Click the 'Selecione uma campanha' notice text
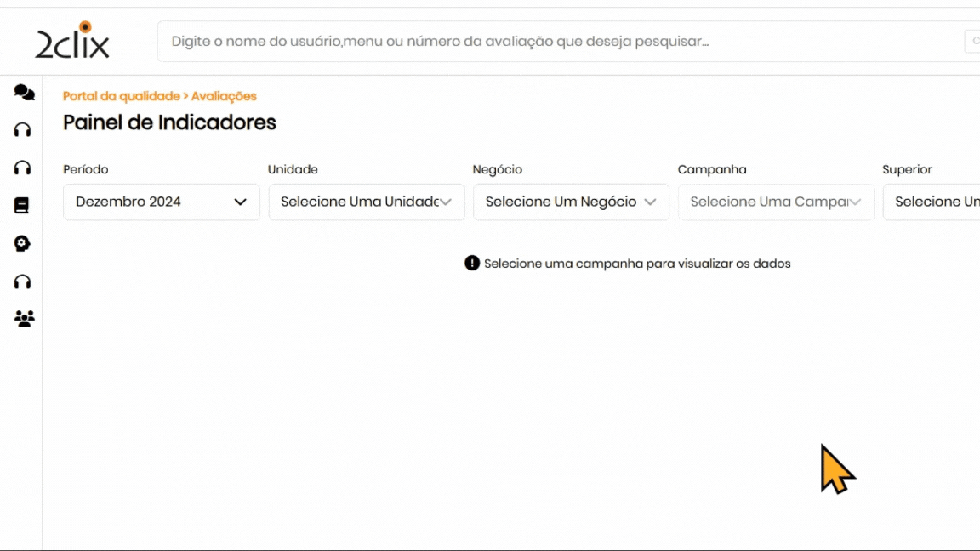The height and width of the screenshot is (551, 980). tap(637, 264)
